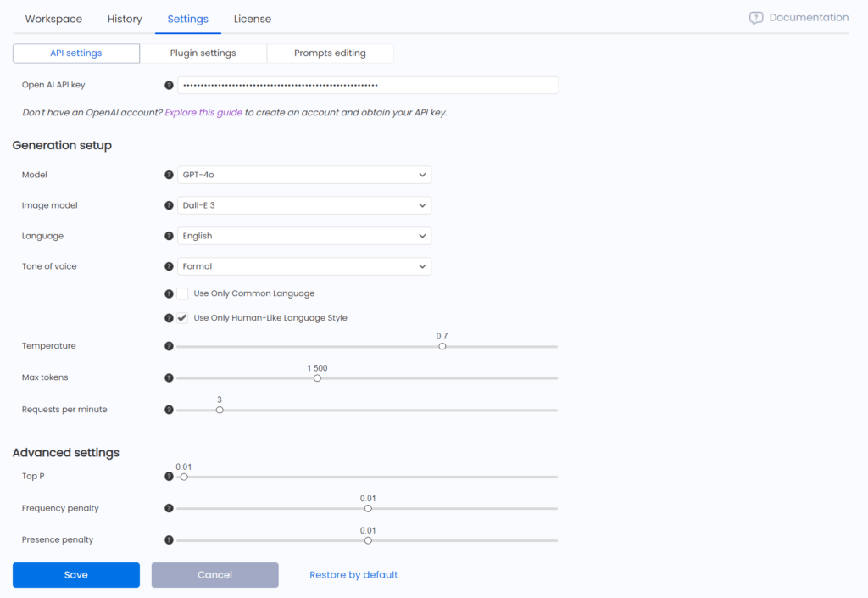Viewport: 868px width, 598px height.
Task: Click help icon next to Frequency penalty
Action: point(169,508)
